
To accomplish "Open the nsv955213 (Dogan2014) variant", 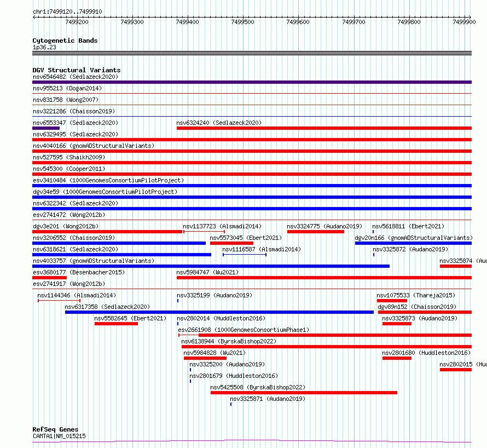I will click(67, 88).
